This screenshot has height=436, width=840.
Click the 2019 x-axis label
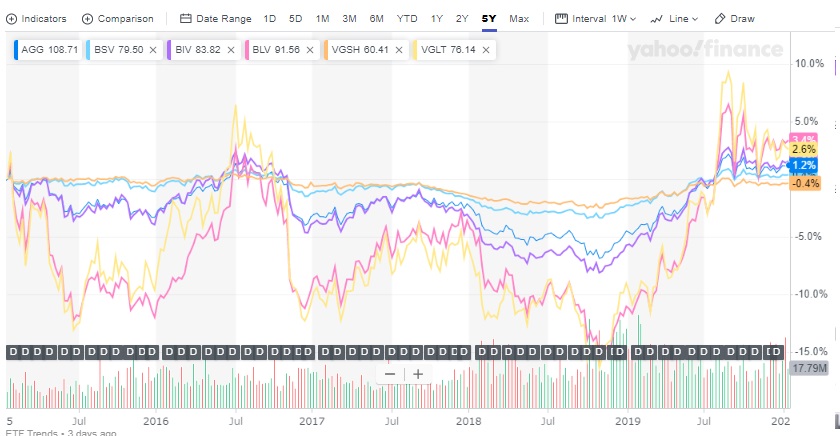pyautogui.click(x=627, y=421)
